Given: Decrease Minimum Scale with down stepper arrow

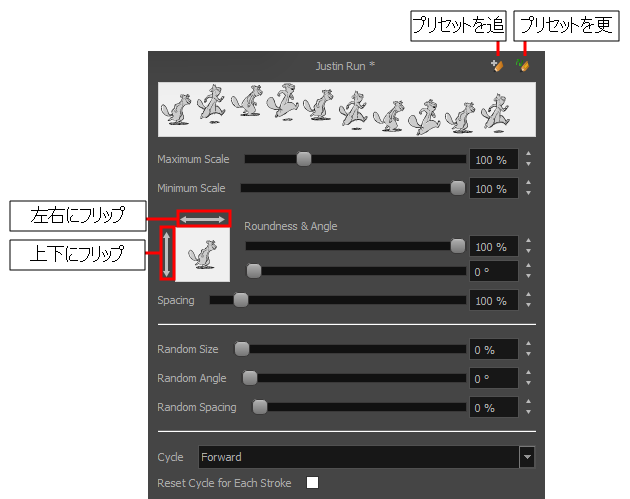Looking at the screenshot, I should 528,193.
